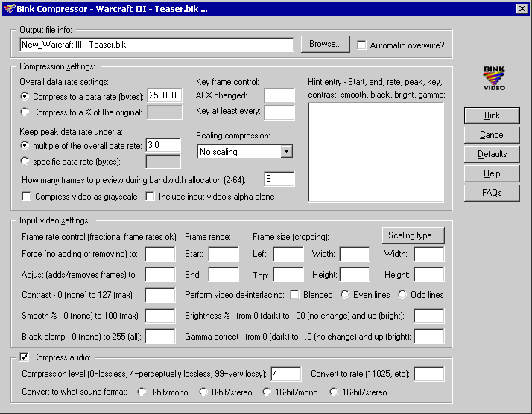Viewport: 532px width, 414px height.
Task: Click the Browse... button
Action: click(325, 44)
